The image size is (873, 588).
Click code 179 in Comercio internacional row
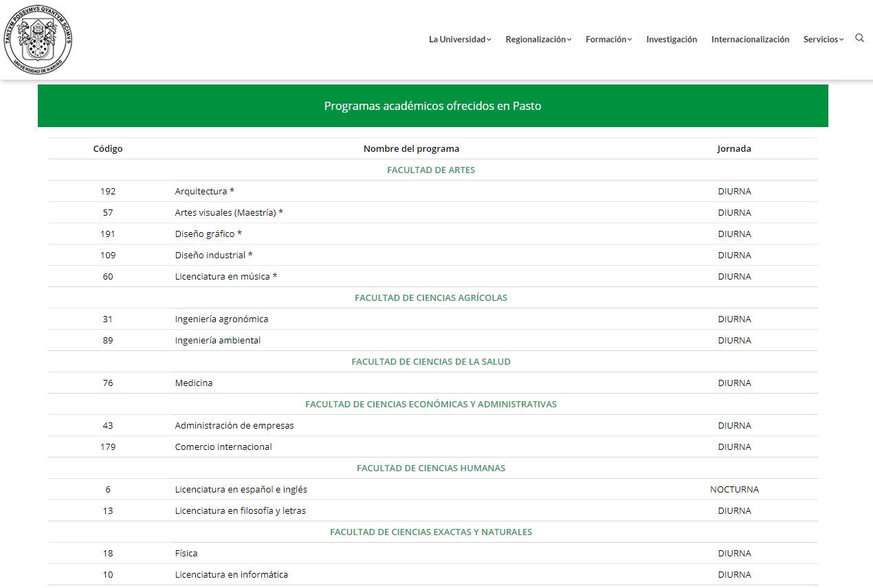coord(108,446)
